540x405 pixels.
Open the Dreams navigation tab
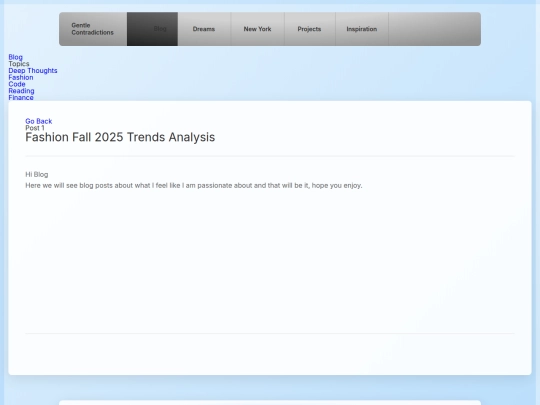click(x=204, y=29)
